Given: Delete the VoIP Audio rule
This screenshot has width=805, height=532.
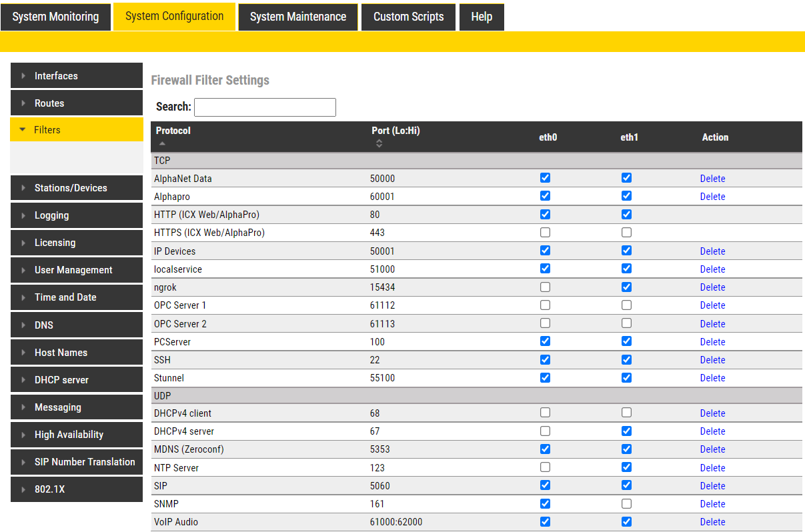Looking at the screenshot, I should 712,522.
